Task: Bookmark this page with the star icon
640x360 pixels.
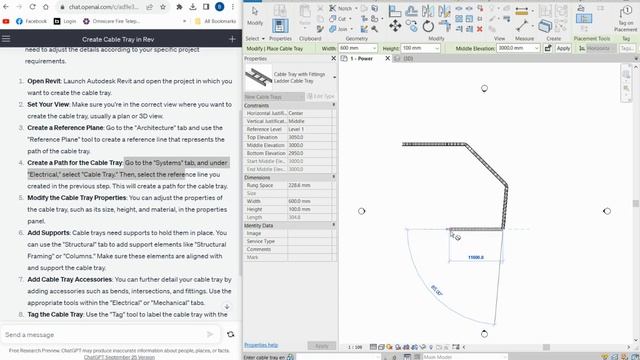Action: (x=163, y=7)
